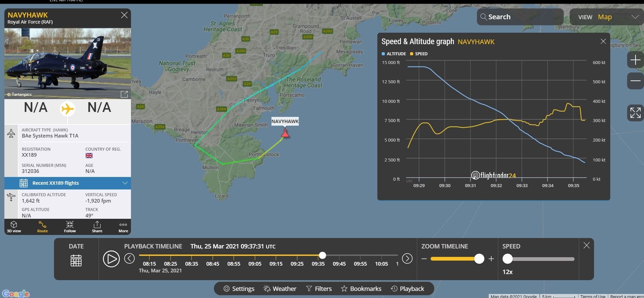This screenshot has width=644, height=298.
Task: Click the Tartanpics photo credit
Action: pyautogui.click(x=20, y=94)
